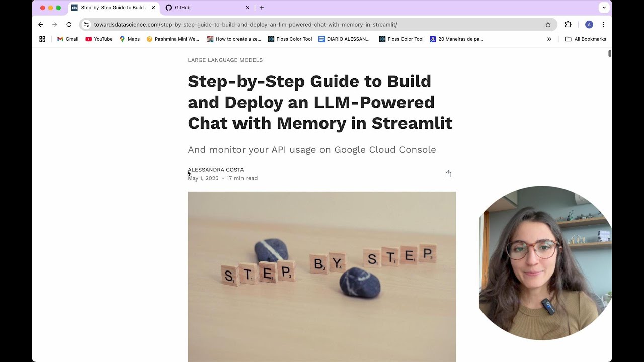Open the Chrome profile avatar
Image resolution: width=644 pixels, height=362 pixels.
tap(589, 24)
